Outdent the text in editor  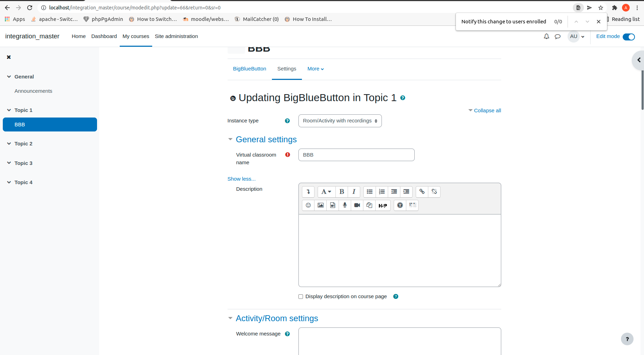(394, 192)
